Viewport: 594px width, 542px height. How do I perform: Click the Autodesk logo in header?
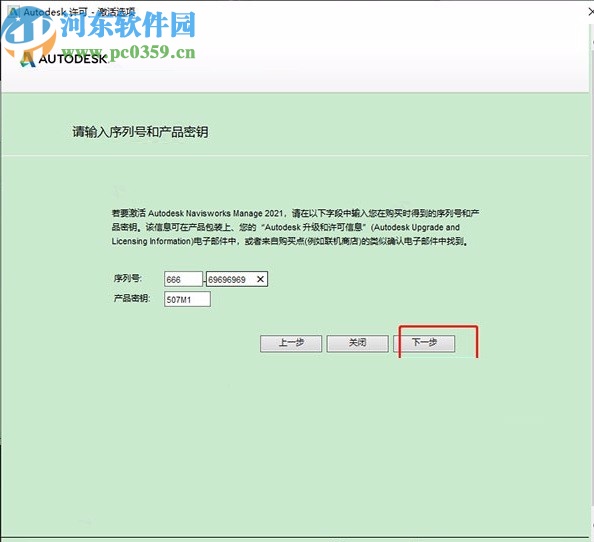click(64, 59)
